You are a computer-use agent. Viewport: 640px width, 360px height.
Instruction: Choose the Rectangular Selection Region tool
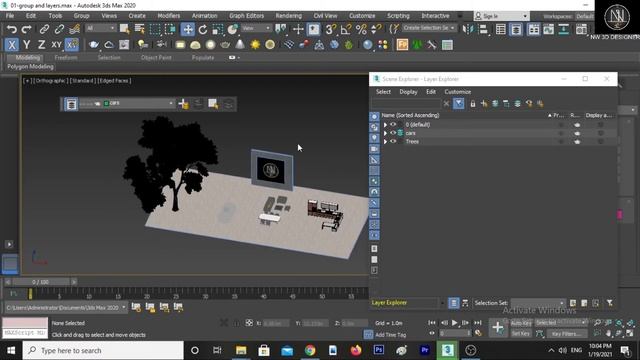click(x=155, y=29)
